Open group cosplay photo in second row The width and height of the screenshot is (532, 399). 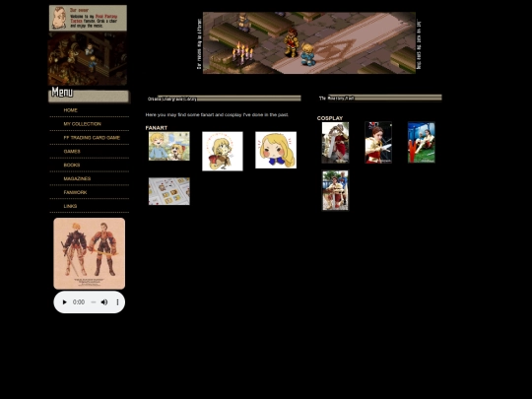click(x=335, y=190)
